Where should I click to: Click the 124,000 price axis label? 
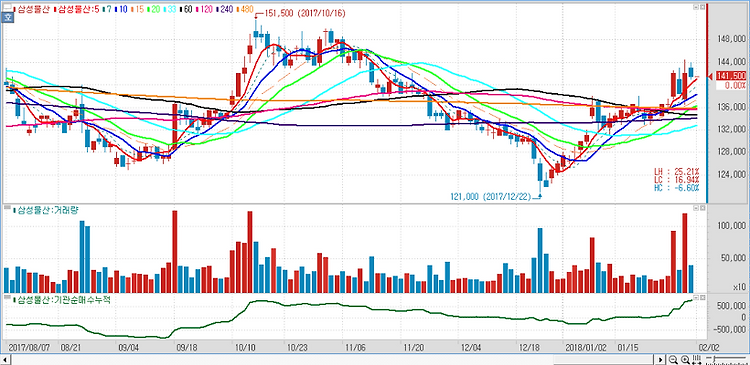(731, 174)
